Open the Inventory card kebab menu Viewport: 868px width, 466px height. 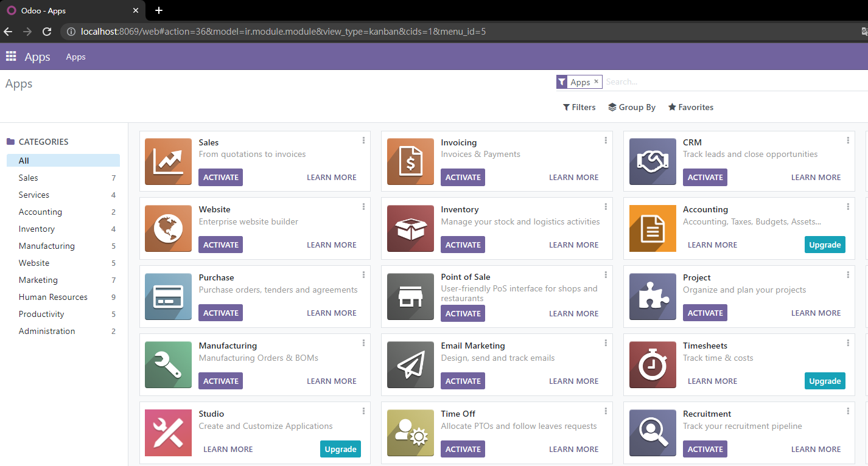[x=606, y=207]
